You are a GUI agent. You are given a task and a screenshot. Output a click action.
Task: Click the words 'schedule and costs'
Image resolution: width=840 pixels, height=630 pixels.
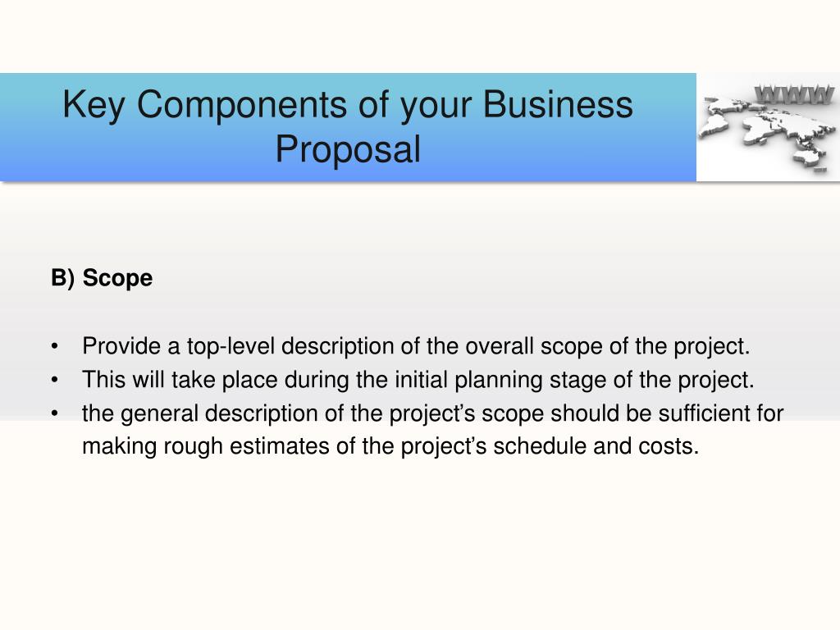[x=596, y=446]
